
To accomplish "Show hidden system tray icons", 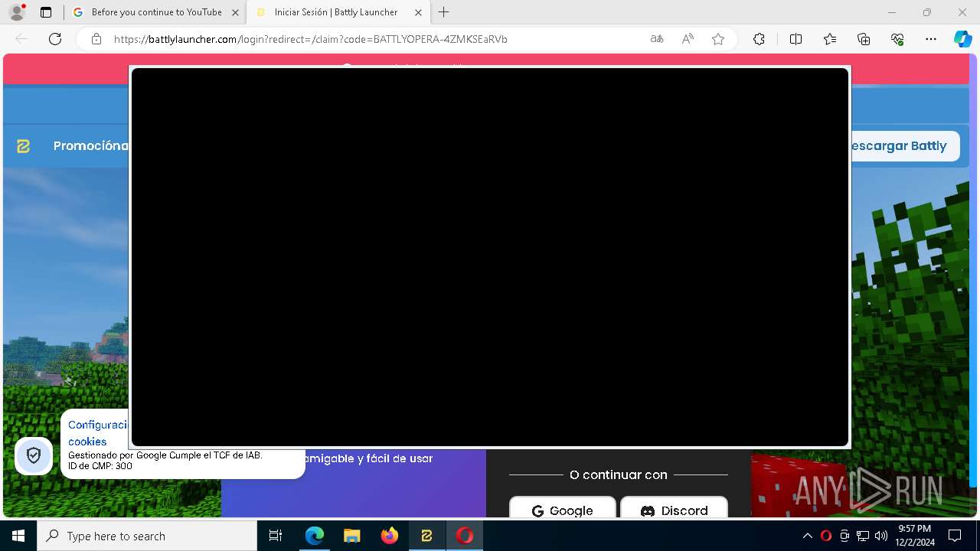I will pos(807,536).
